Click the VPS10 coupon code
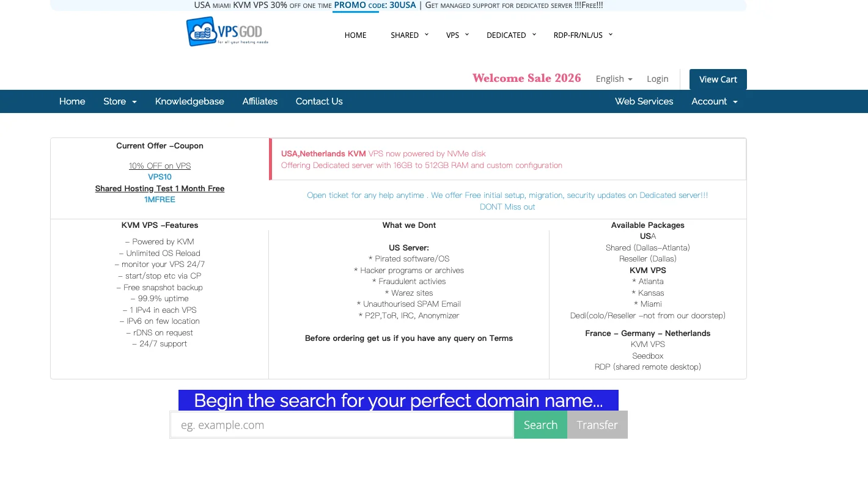 [x=160, y=177]
